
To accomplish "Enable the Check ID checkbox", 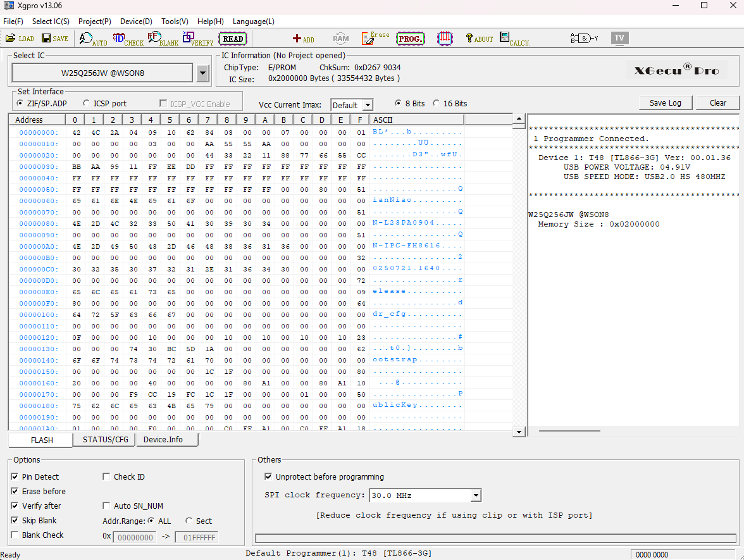I will coord(106,477).
